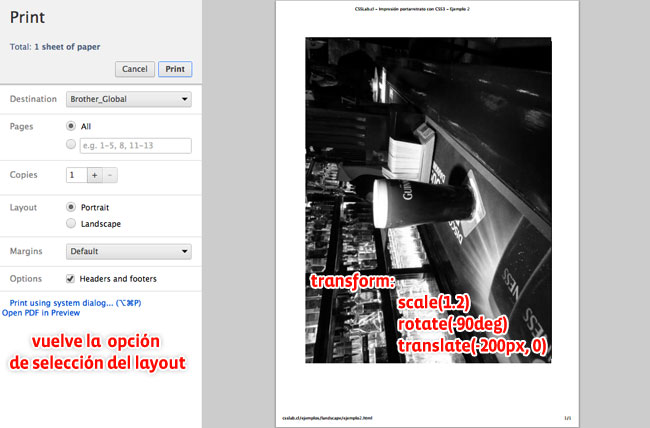Viewport: 650px width, 428px height.
Task: Click Print using system dialog link
Action: click(75, 303)
